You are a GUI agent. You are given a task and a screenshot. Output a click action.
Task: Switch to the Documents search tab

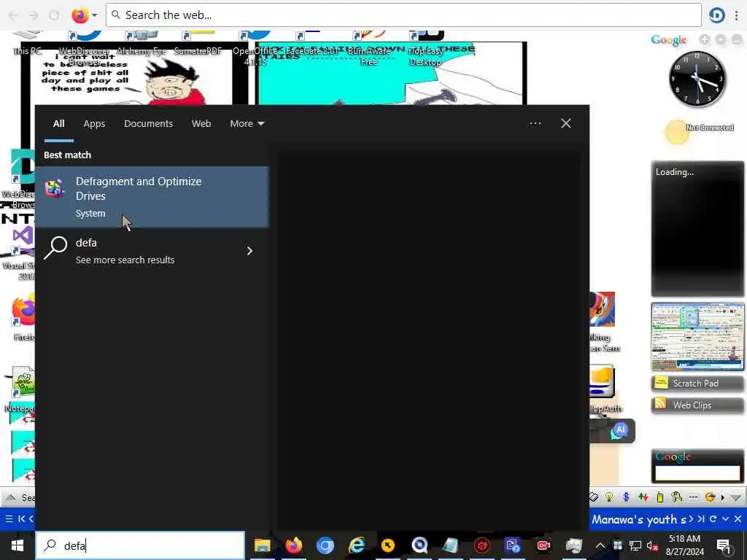tap(148, 124)
